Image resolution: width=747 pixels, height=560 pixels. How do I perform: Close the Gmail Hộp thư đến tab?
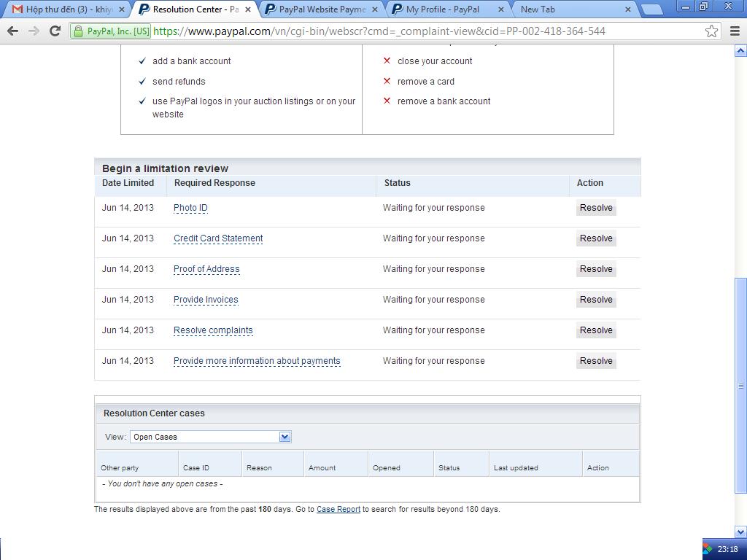[x=122, y=9]
